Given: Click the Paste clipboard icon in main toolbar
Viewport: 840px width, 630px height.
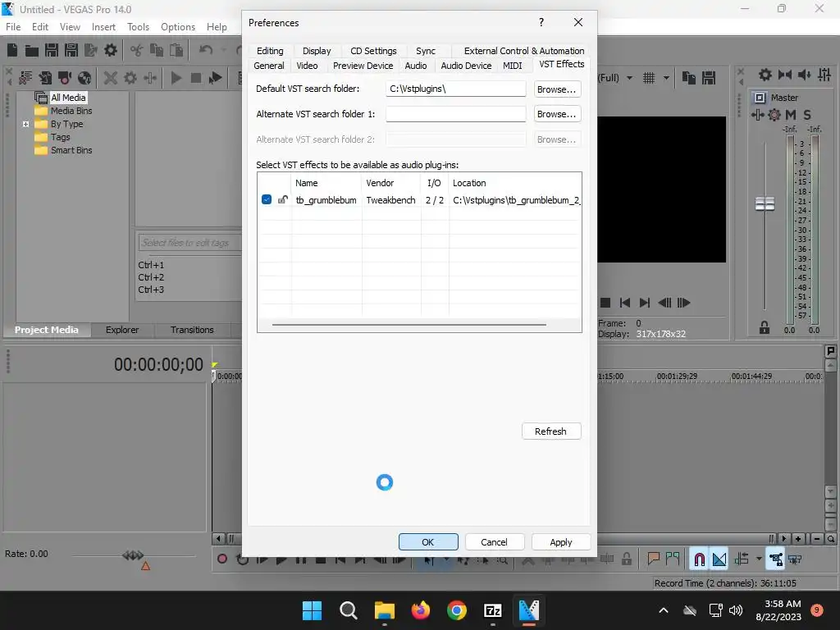Looking at the screenshot, I should [x=176, y=50].
